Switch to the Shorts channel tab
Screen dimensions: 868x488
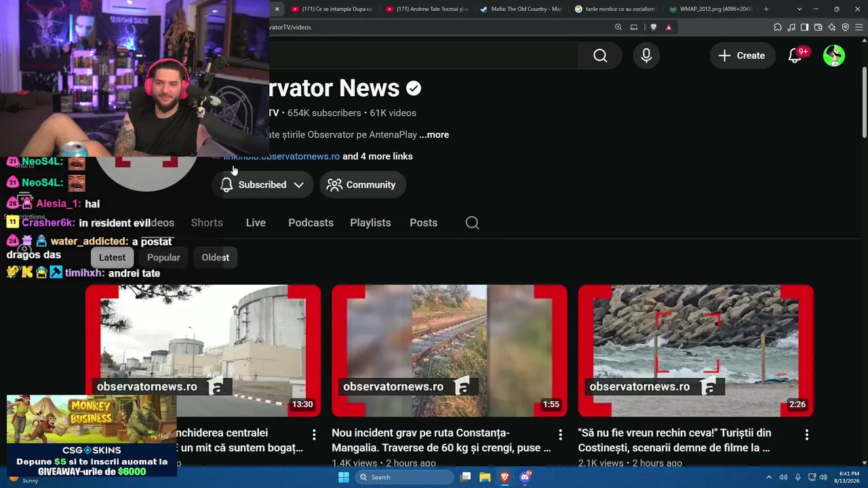click(207, 223)
